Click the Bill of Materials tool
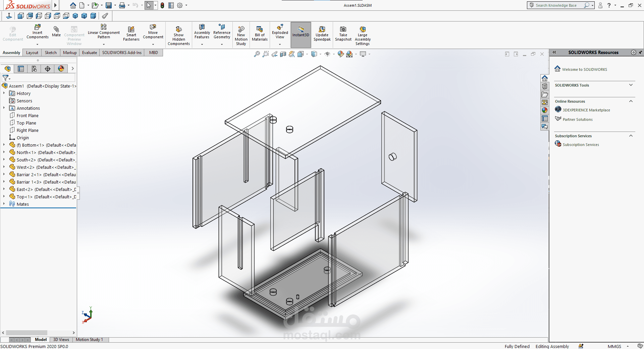 click(x=260, y=34)
